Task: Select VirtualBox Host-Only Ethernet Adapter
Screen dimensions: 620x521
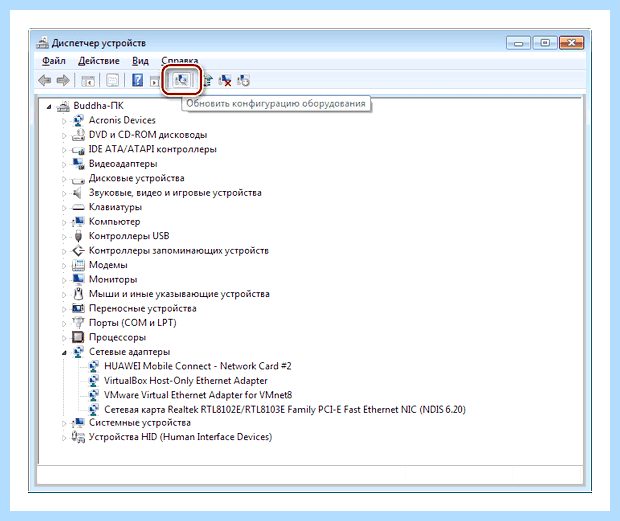Action: pos(185,381)
